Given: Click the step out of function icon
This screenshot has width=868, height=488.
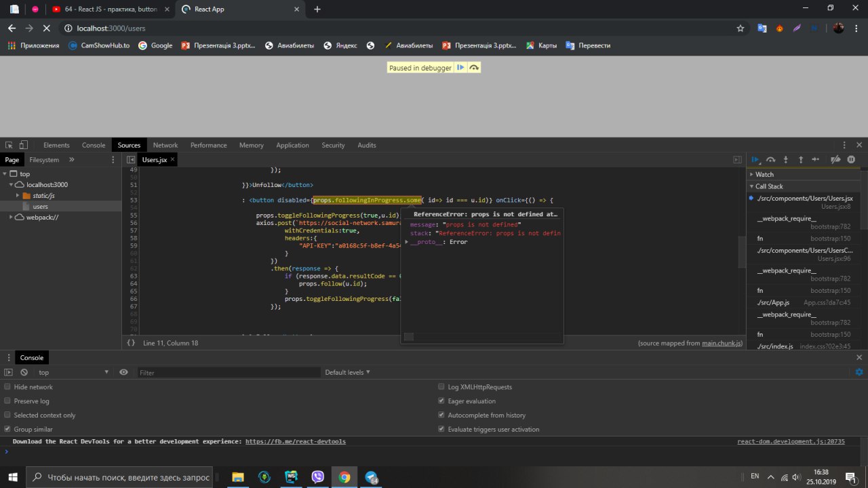Looking at the screenshot, I should click(x=801, y=160).
